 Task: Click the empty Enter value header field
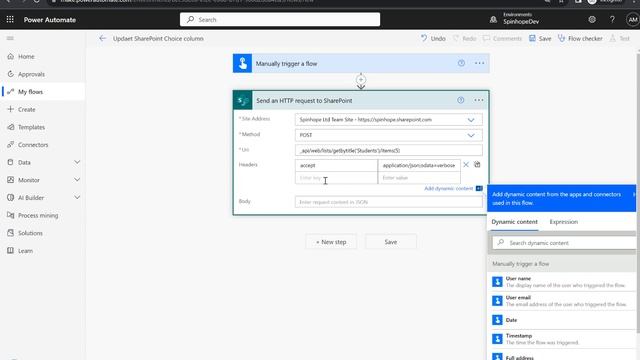click(x=419, y=178)
